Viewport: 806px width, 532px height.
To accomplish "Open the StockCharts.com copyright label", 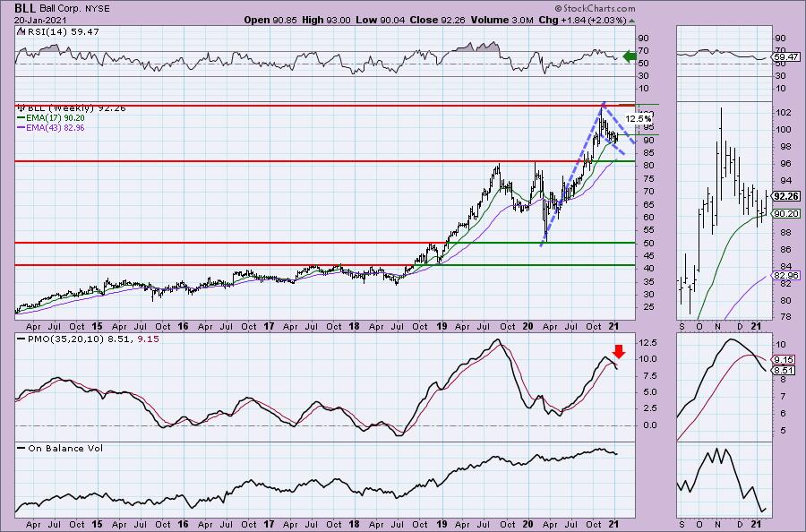I will 595,9.
